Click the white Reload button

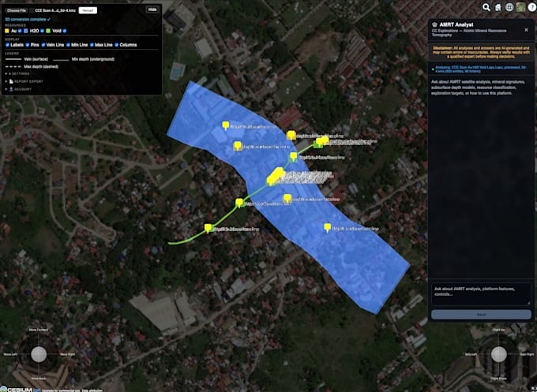click(88, 10)
